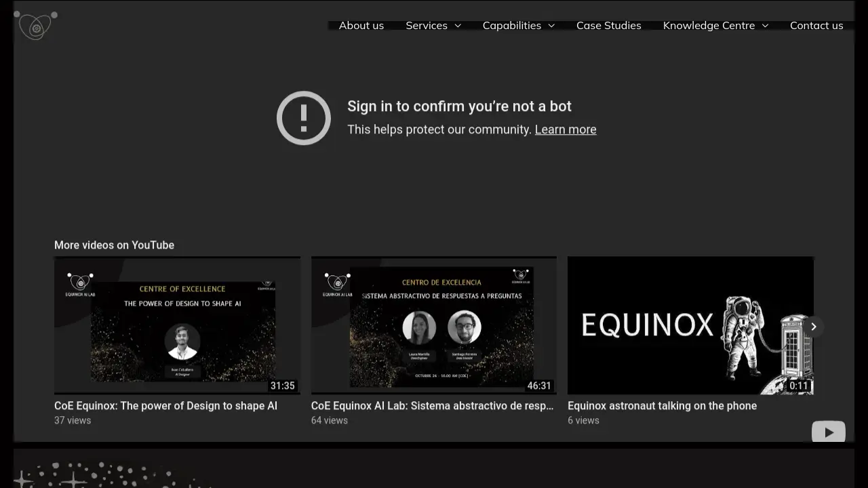
Task: Follow the Learn more link
Action: (x=566, y=129)
